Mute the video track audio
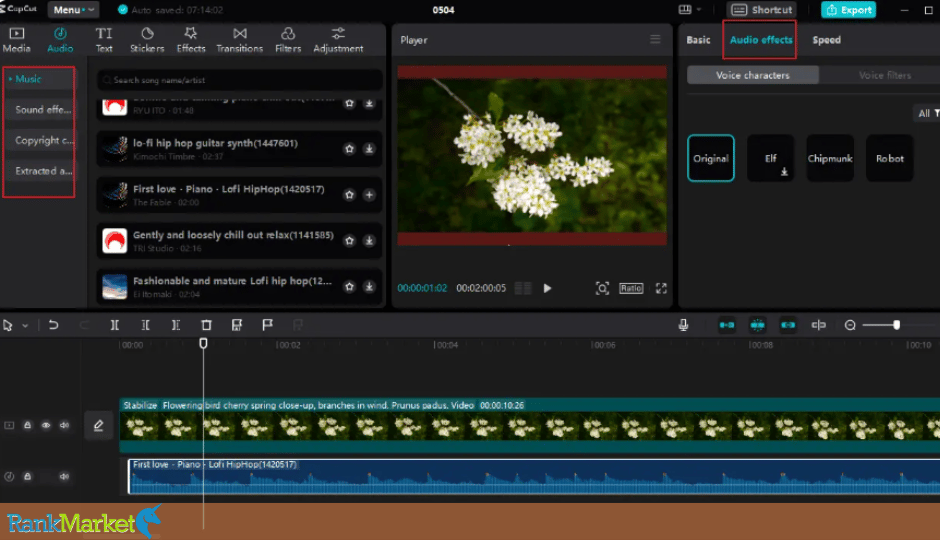 pos(64,425)
